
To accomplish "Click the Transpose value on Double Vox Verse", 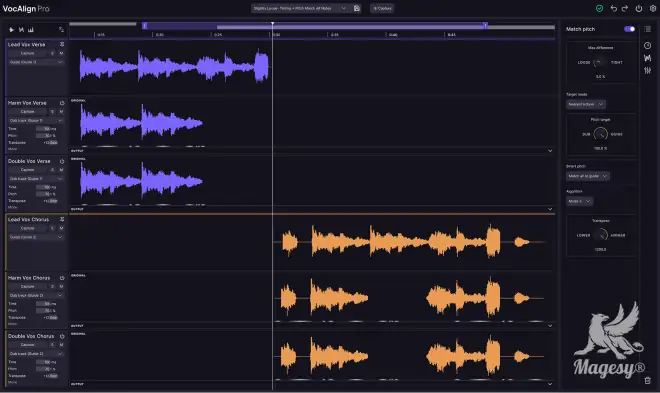I will coord(50,201).
